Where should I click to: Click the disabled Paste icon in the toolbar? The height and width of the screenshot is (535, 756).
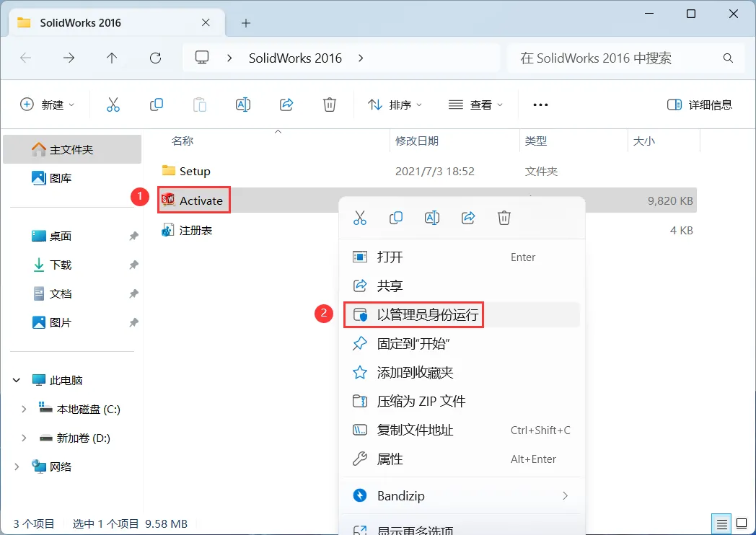pos(200,105)
